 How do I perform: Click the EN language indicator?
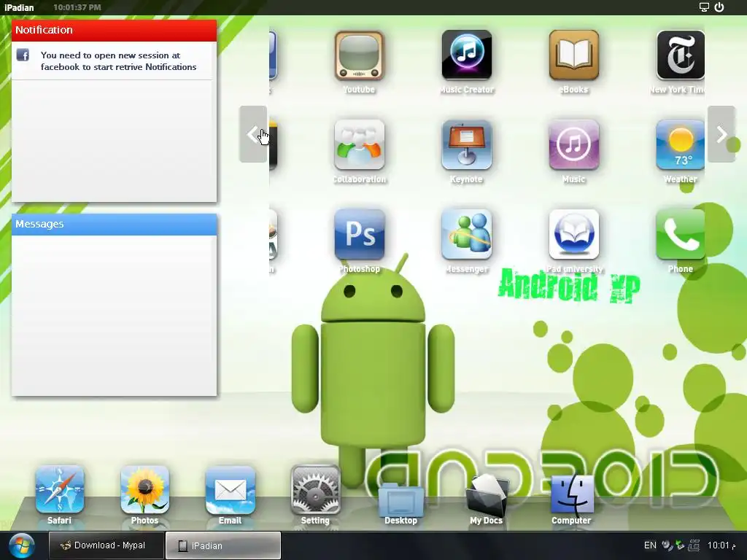[x=650, y=545]
